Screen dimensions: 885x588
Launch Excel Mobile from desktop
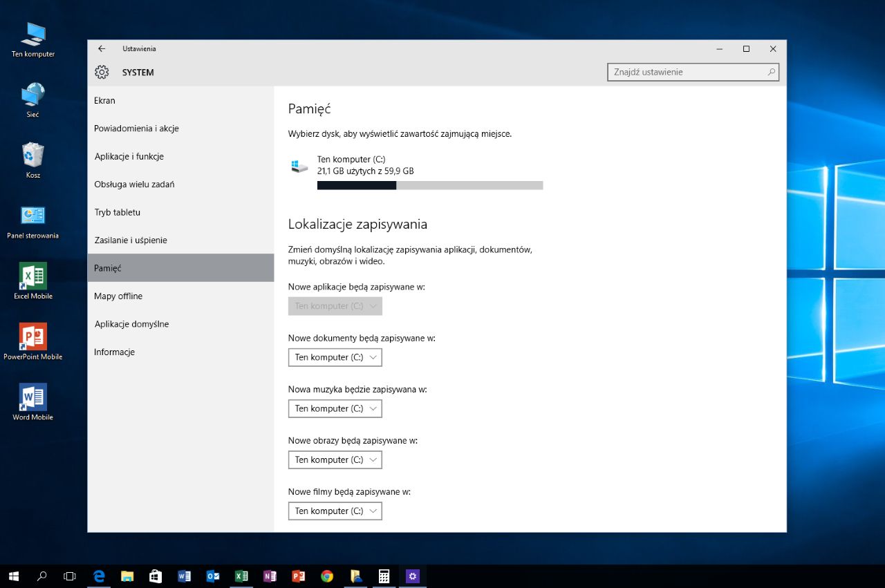(x=32, y=276)
